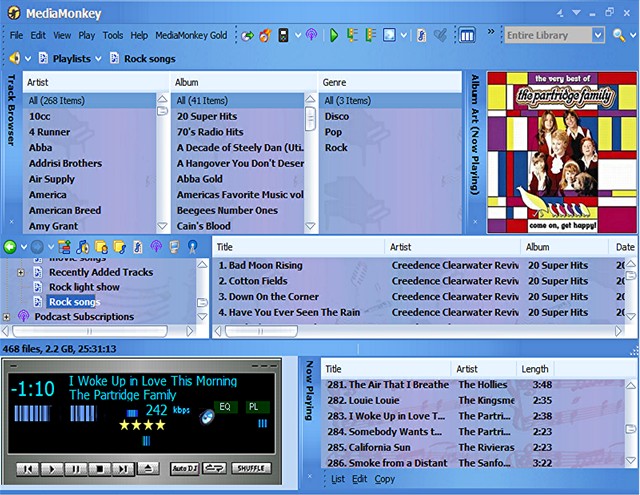
Task: Click the four-star rating in the player
Action: click(142, 425)
